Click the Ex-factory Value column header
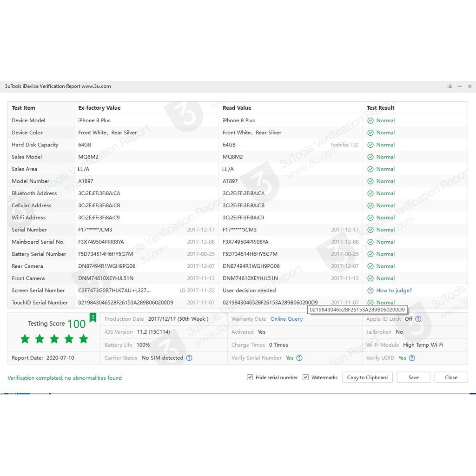The width and height of the screenshot is (476, 476). [99, 108]
